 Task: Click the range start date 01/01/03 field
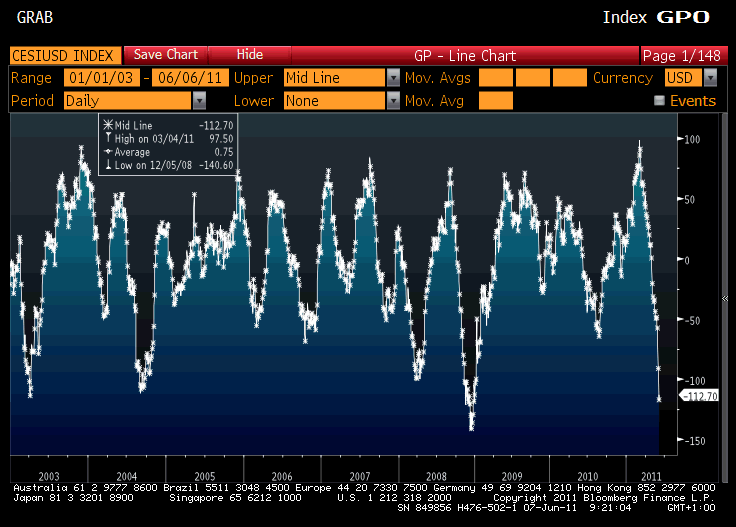[101, 78]
